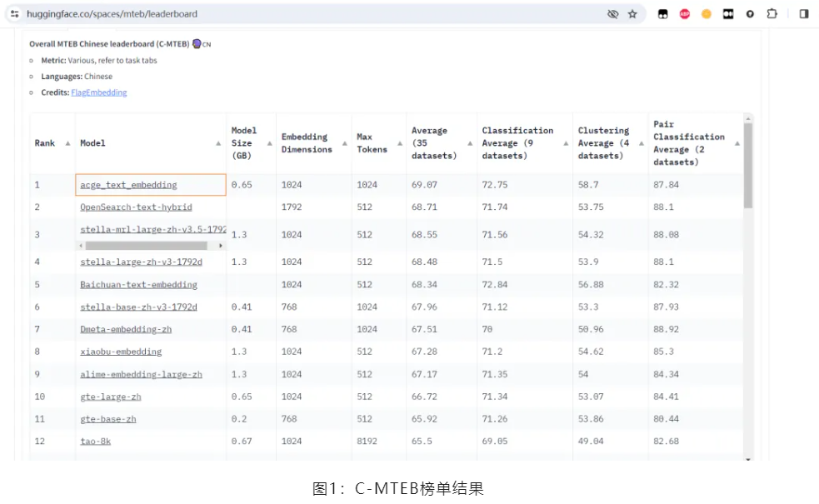Sort by Average (35 datasets) arrow
This screenshot has width=819, height=504.
tap(470, 143)
